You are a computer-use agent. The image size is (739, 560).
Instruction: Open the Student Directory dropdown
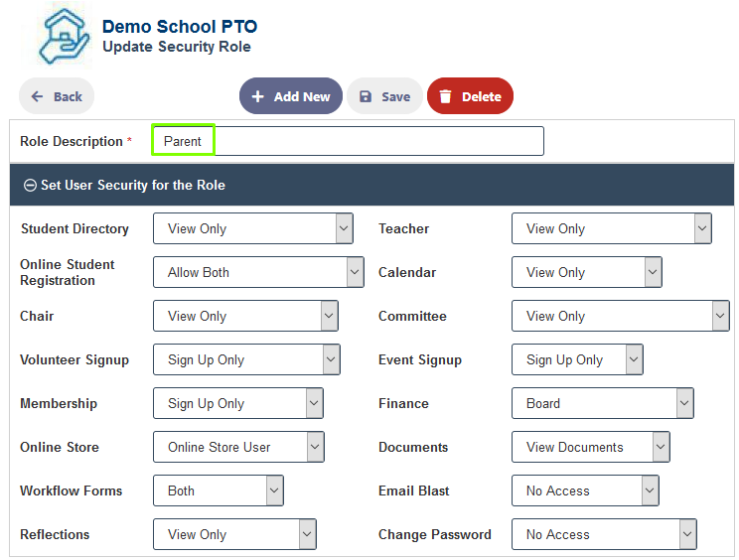(x=253, y=228)
